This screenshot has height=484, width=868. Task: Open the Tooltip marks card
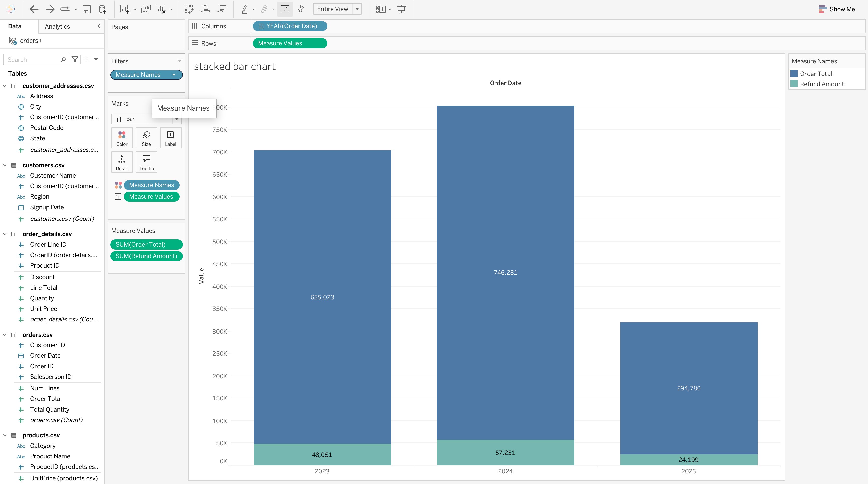click(x=146, y=162)
